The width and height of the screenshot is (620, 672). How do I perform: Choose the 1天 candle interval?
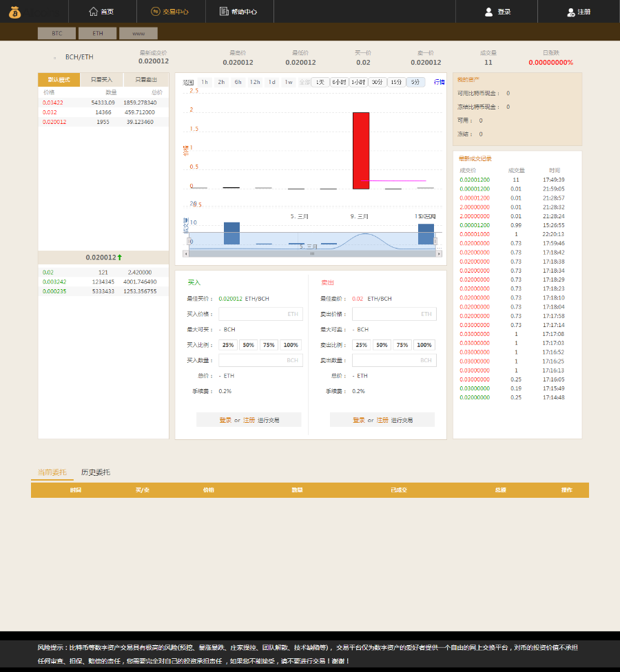pos(320,82)
